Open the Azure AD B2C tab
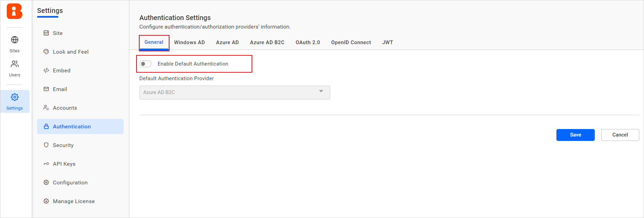 point(267,42)
